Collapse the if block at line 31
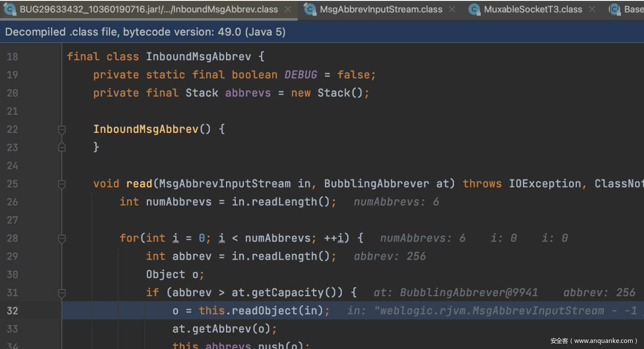Viewport: 644px width, 349px height. (x=62, y=293)
